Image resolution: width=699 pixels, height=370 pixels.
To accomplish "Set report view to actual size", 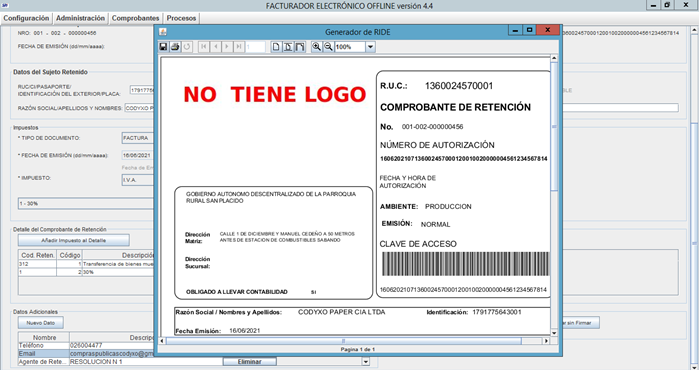I will coord(276,47).
